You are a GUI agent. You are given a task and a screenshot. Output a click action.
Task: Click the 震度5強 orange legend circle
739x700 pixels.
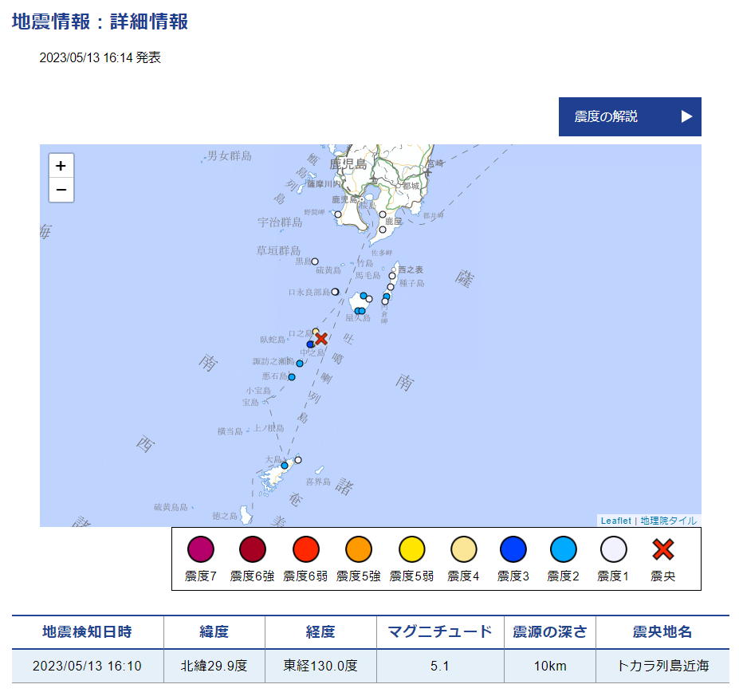tap(359, 549)
